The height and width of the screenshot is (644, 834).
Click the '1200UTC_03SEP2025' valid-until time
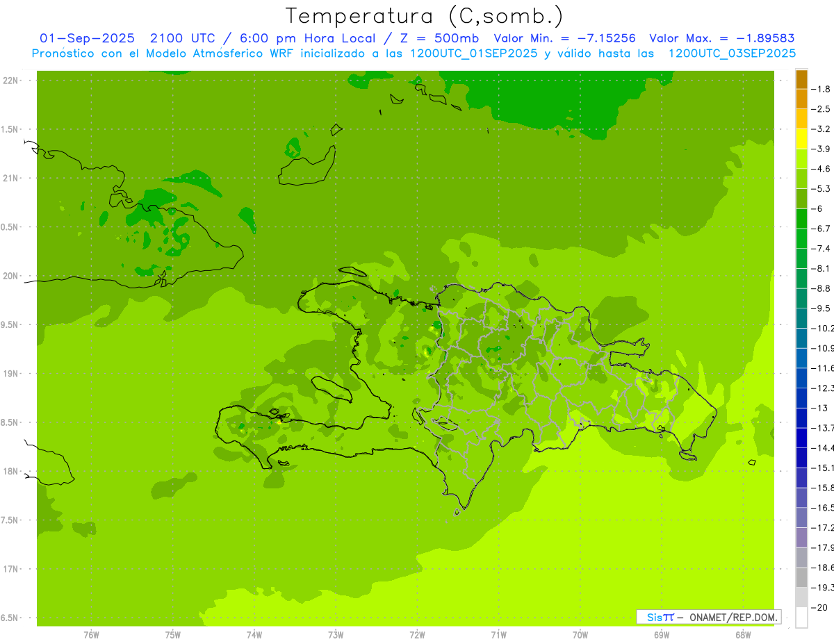tap(732, 53)
